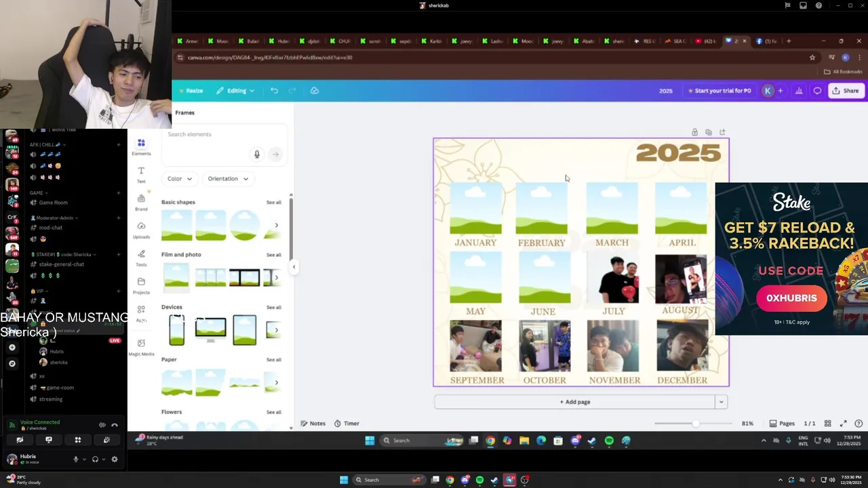See all Devices frames
Viewport: 868px width, 488px height.
coord(273,308)
